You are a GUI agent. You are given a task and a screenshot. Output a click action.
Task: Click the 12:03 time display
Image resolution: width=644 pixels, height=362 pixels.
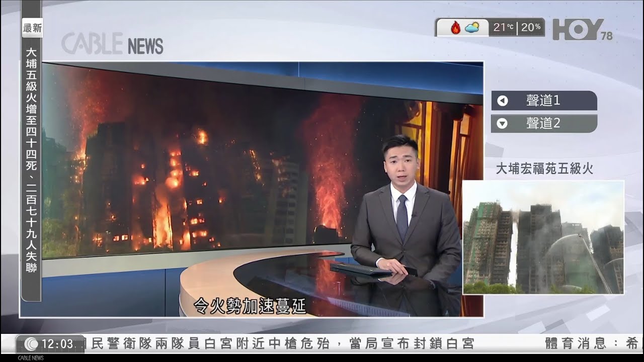click(x=57, y=344)
